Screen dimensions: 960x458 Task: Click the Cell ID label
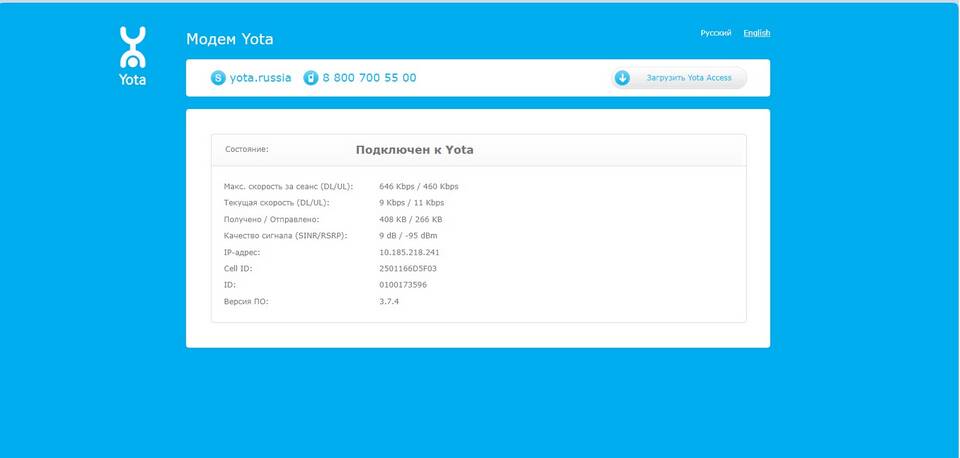tap(238, 269)
